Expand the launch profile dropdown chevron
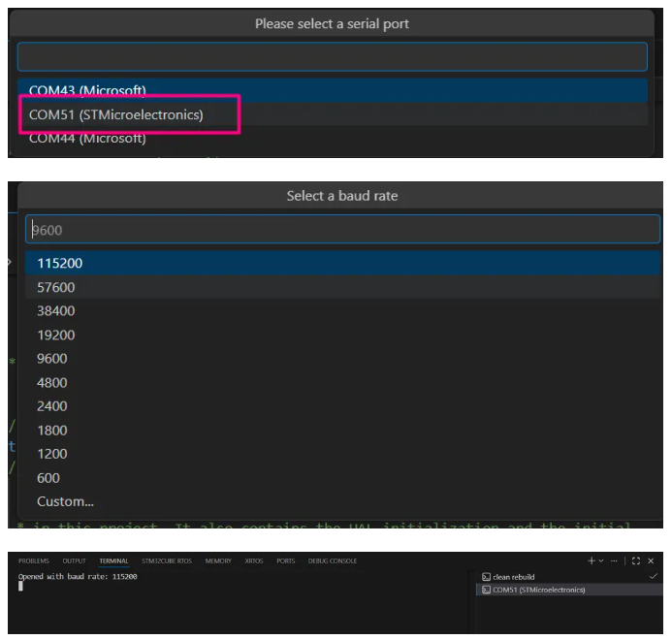Screen dimensions: 672x640 (601, 560)
